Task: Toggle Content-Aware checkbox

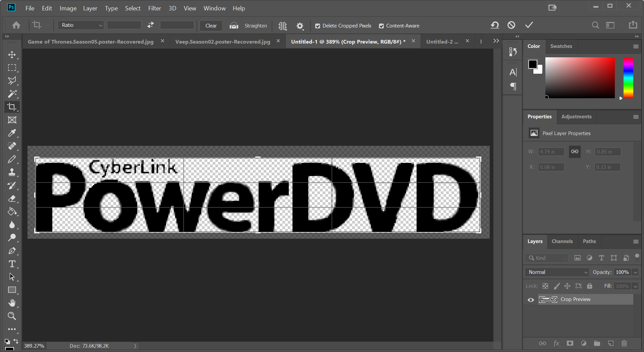Action: click(x=381, y=26)
